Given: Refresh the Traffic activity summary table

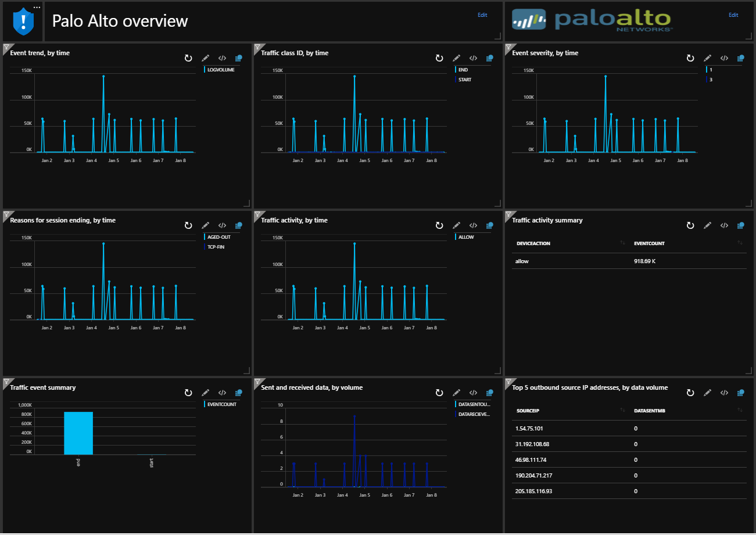Looking at the screenshot, I should click(x=690, y=225).
